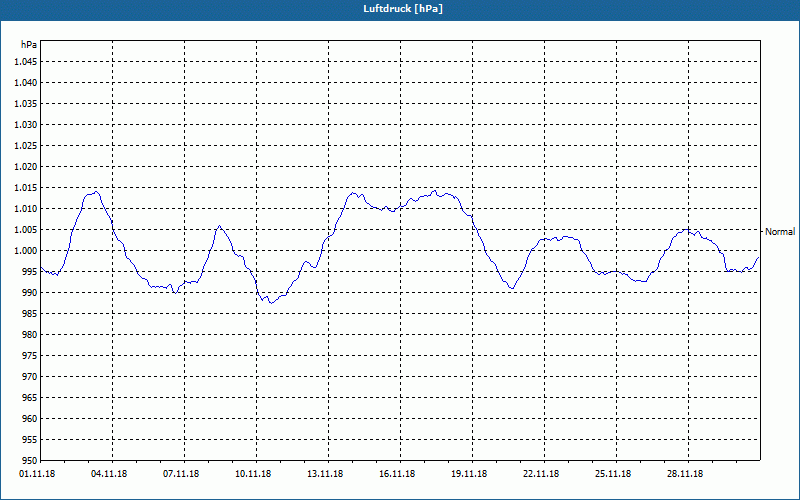Click the 955 y-axis value

[30, 440]
